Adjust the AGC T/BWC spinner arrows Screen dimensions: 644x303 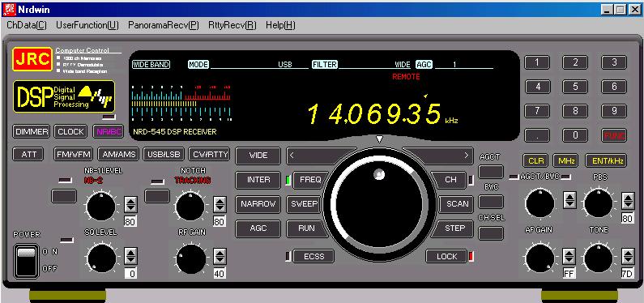tap(569, 200)
